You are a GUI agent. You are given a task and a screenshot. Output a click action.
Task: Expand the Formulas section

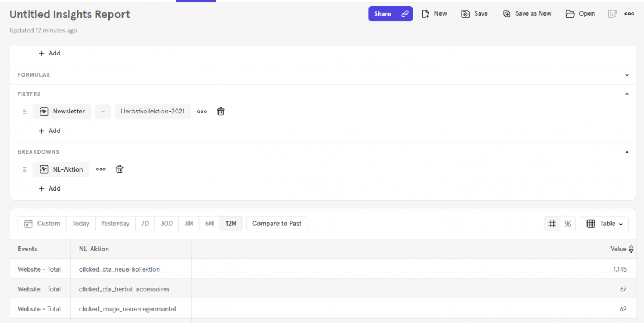click(627, 74)
